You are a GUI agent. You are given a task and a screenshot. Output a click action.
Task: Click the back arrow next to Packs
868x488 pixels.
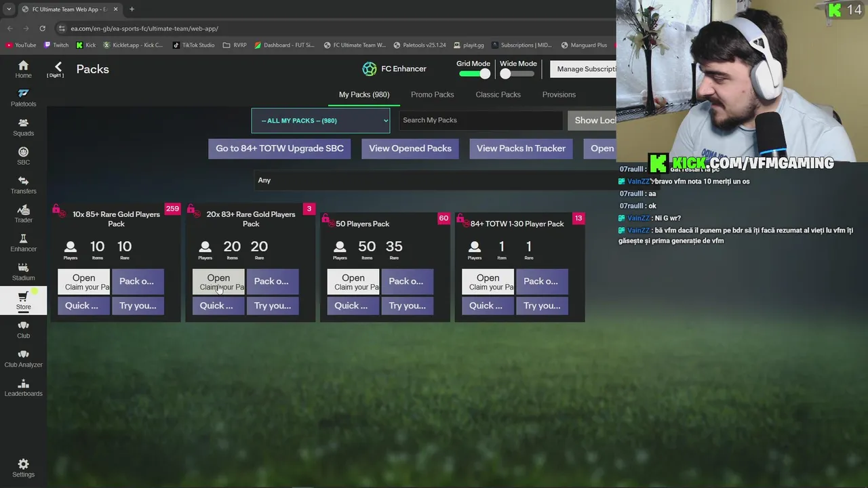point(58,66)
